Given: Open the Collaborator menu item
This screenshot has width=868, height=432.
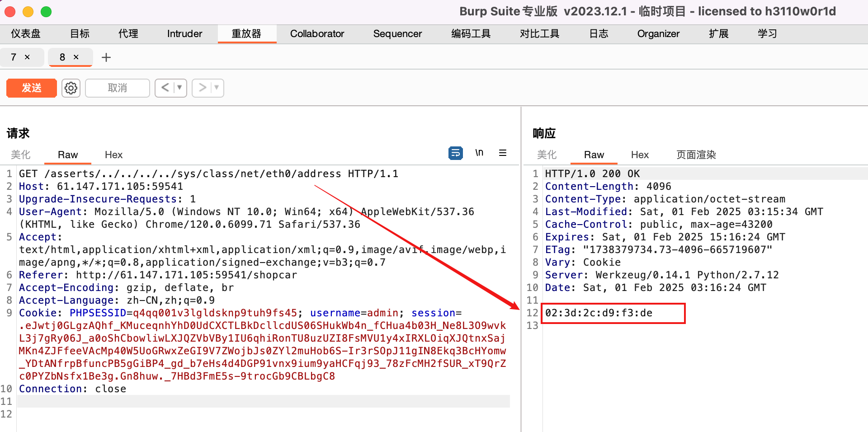Looking at the screenshot, I should [x=317, y=33].
